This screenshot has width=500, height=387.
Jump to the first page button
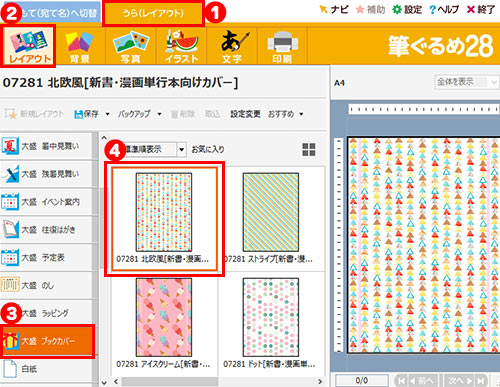(x=402, y=381)
